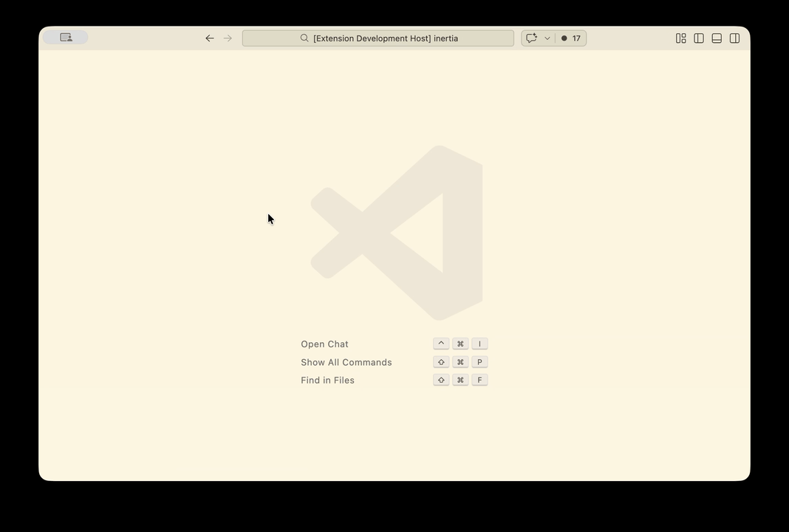Click the Control key symbol beside Open Chat
This screenshot has width=789, height=532.
[441, 344]
